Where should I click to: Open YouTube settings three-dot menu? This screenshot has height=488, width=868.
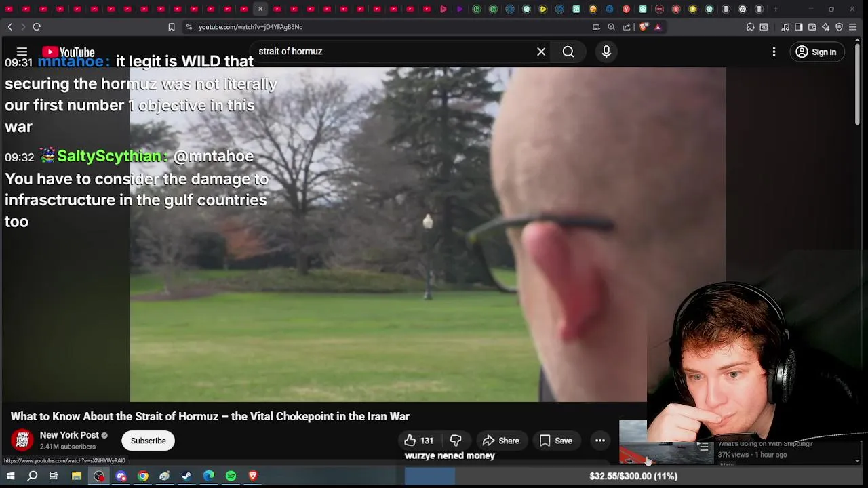(774, 52)
